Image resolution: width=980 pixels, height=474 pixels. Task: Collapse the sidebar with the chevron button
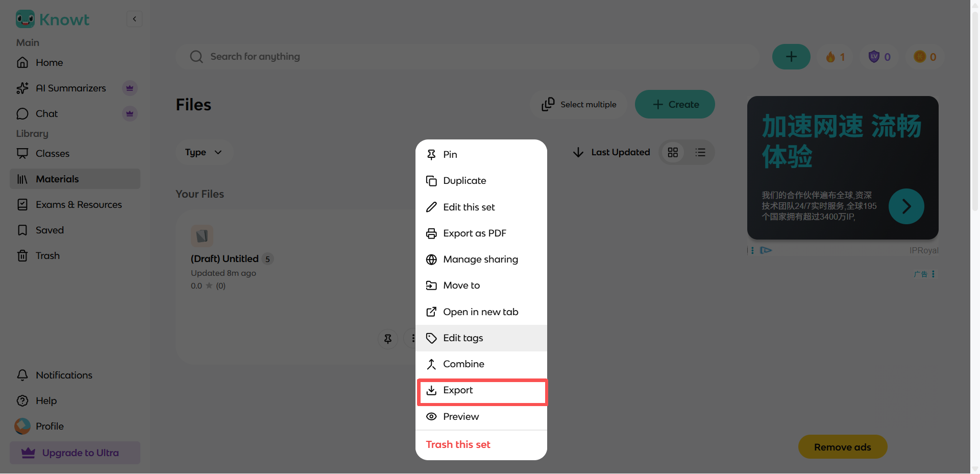(x=134, y=19)
